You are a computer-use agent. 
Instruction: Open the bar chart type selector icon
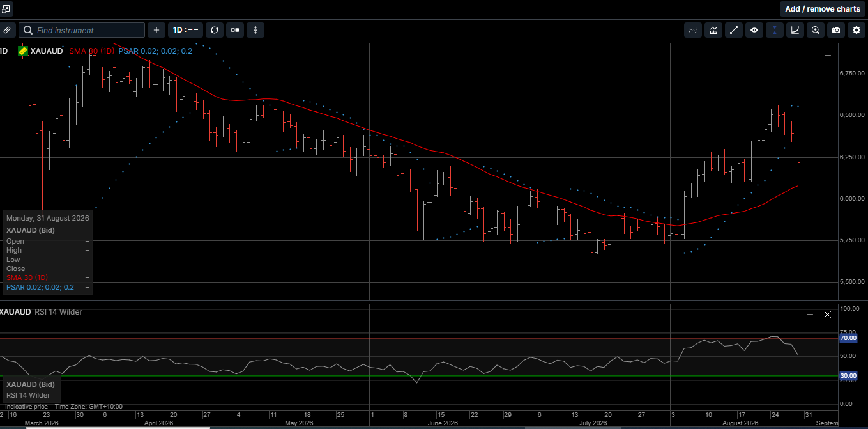pos(693,30)
